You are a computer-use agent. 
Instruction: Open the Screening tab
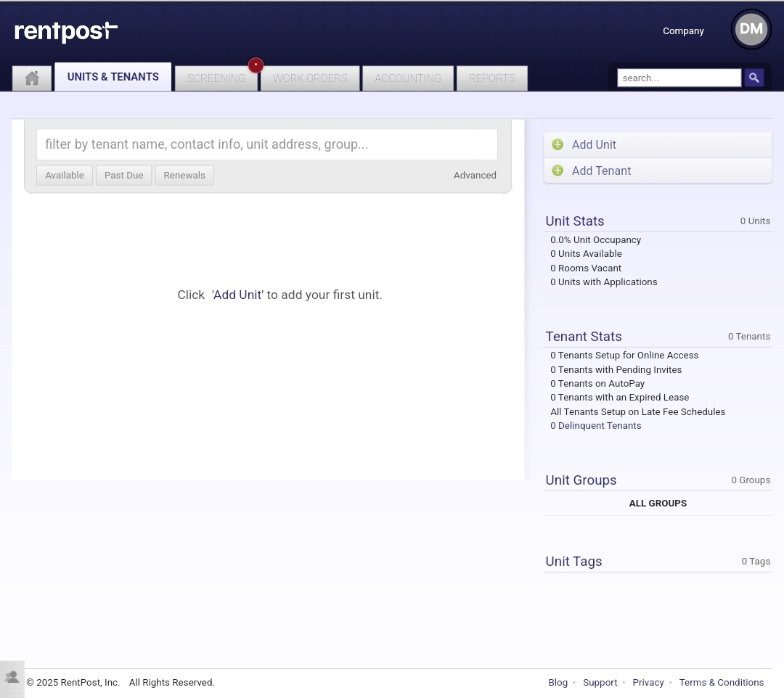[x=216, y=78]
